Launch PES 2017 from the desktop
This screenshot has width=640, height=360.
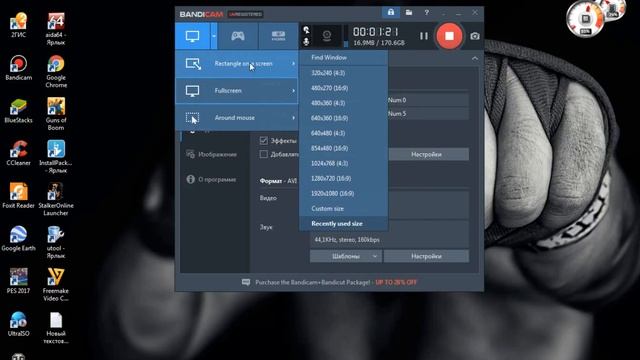click(x=18, y=281)
